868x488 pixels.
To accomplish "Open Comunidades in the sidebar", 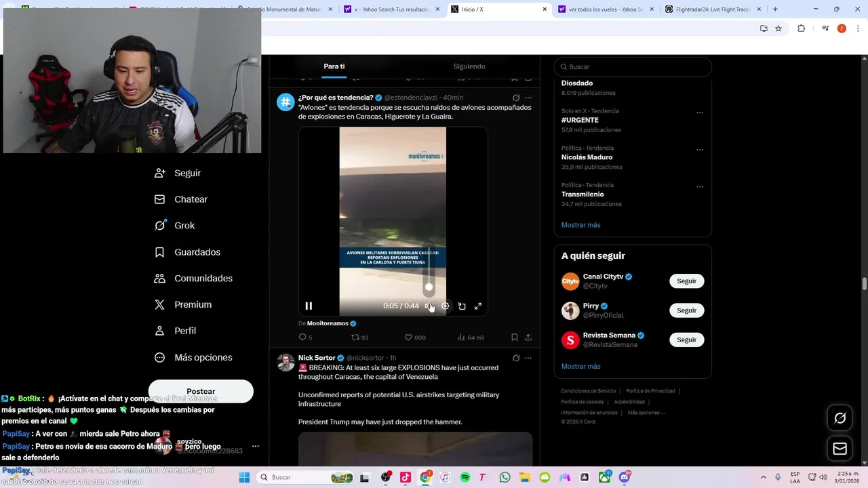I will pyautogui.click(x=194, y=279).
